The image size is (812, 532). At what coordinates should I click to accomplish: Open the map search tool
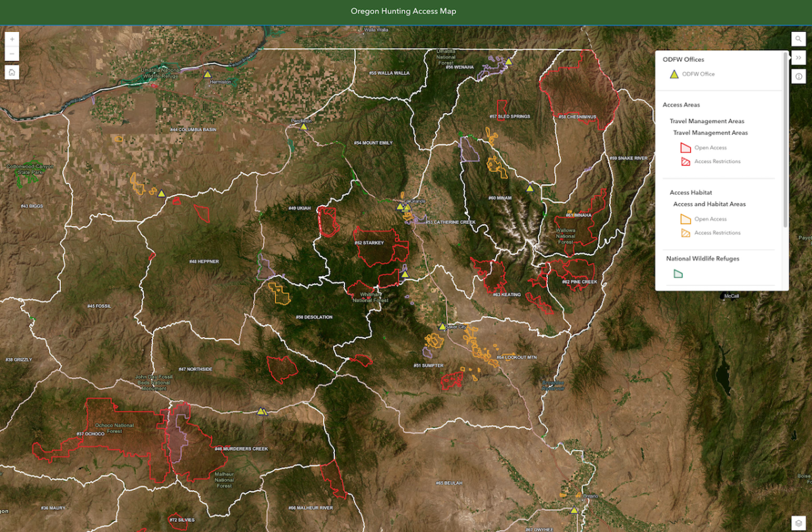pyautogui.click(x=798, y=39)
